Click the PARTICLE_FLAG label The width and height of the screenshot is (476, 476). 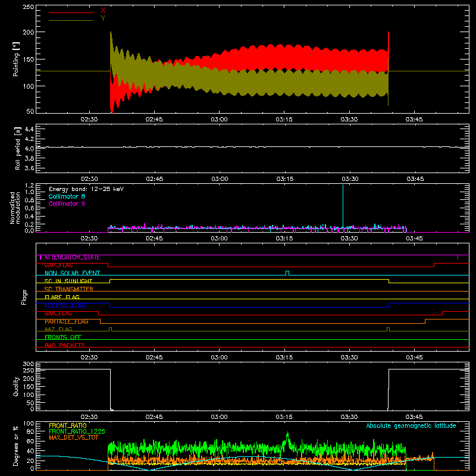pos(67,321)
